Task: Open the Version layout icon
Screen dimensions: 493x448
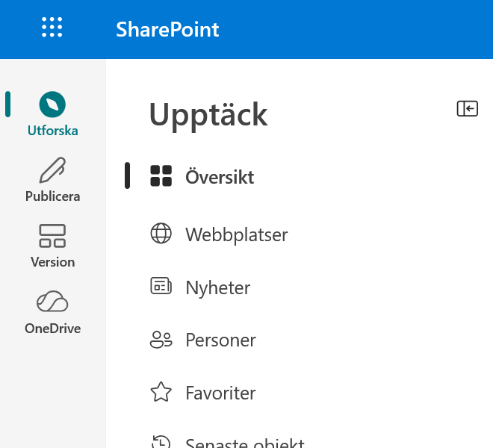Action: coord(52,236)
